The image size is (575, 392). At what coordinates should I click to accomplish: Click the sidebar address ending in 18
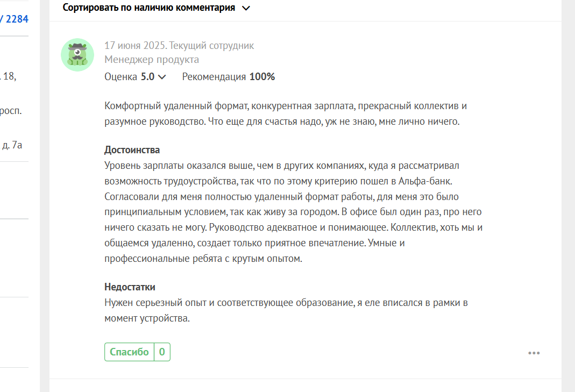(9, 76)
